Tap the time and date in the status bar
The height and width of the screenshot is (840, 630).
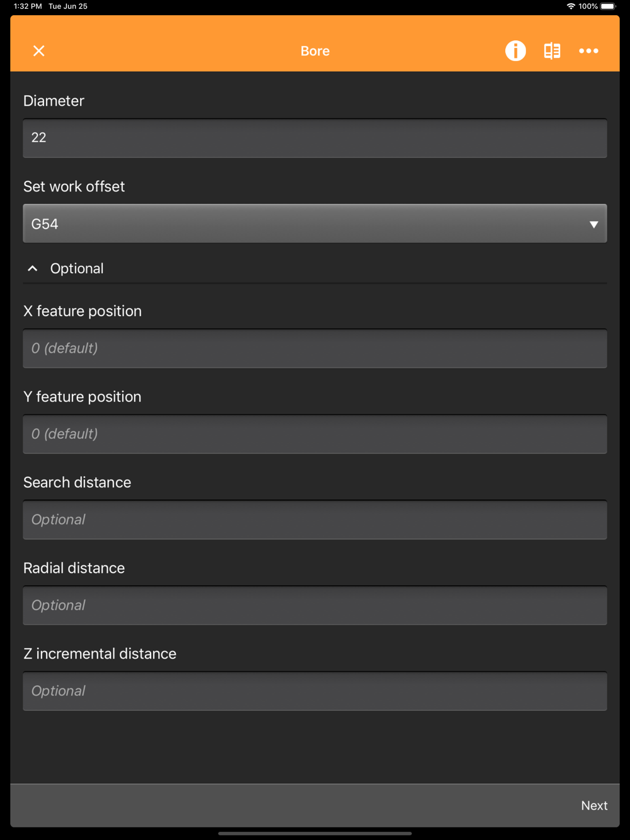click(x=50, y=6)
